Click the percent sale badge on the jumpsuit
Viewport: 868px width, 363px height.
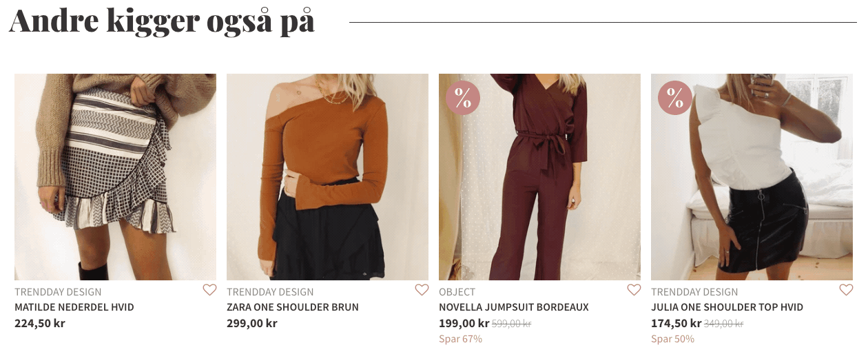coord(463,98)
